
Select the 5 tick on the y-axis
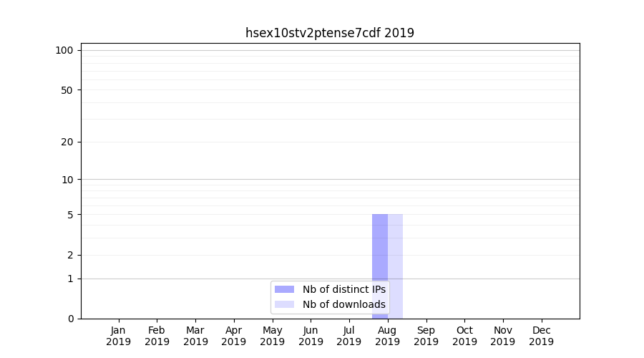pyautogui.click(x=70, y=215)
